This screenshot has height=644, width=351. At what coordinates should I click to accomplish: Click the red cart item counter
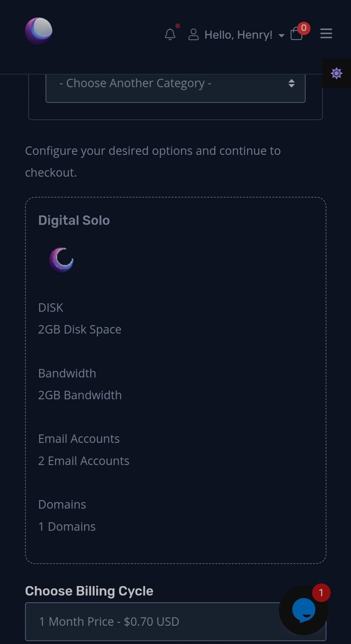pos(303,28)
